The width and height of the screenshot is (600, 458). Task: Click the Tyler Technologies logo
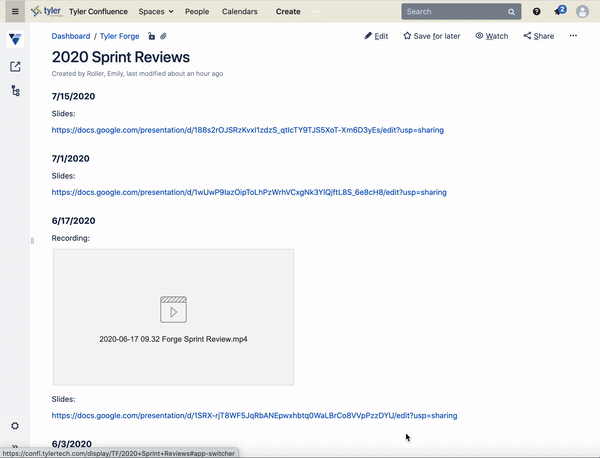coord(46,11)
